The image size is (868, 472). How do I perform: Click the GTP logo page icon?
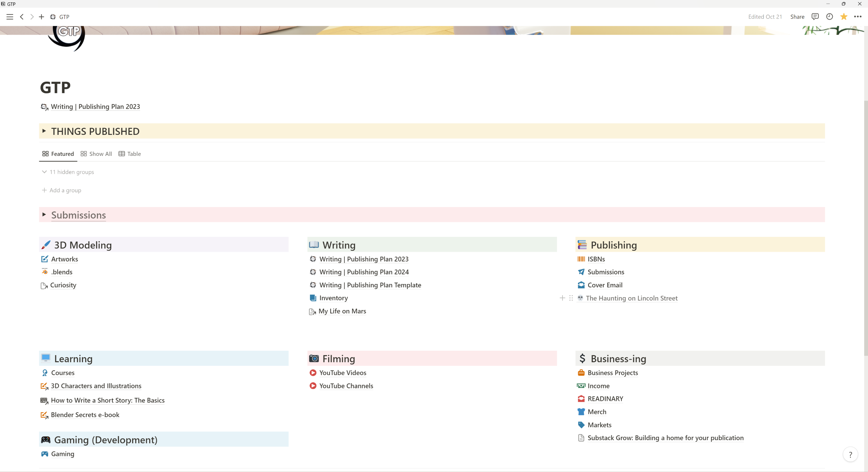coord(66,38)
